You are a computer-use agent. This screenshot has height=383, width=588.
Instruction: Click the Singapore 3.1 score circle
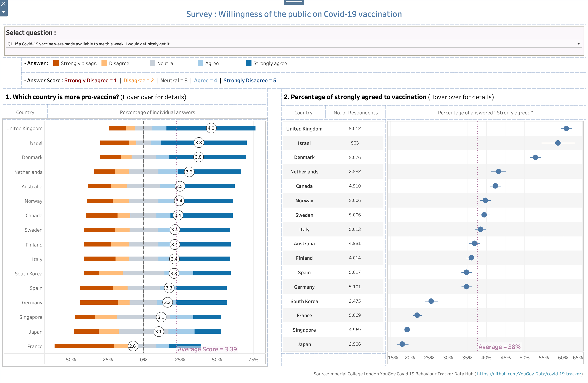(161, 317)
